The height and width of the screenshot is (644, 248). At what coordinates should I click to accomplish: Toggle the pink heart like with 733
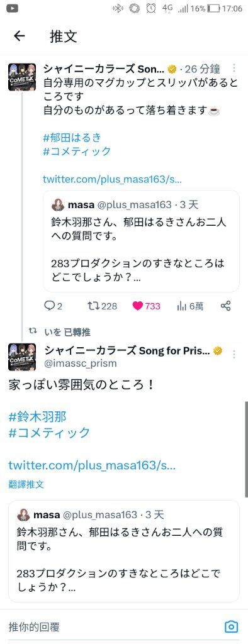click(x=137, y=306)
